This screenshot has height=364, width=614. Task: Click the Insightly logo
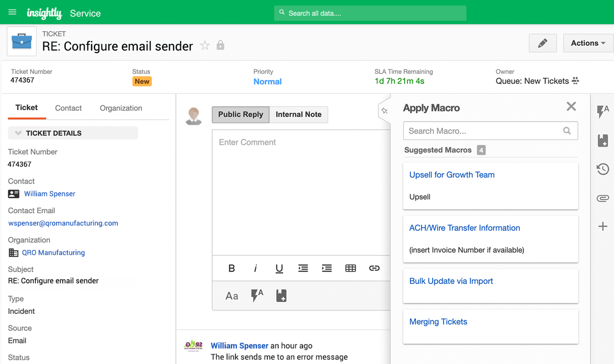pyautogui.click(x=44, y=13)
